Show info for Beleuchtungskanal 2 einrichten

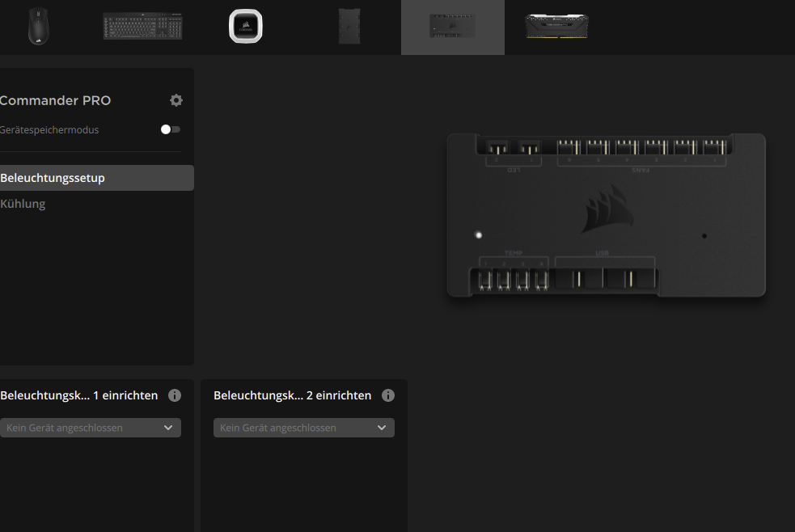pyautogui.click(x=388, y=395)
